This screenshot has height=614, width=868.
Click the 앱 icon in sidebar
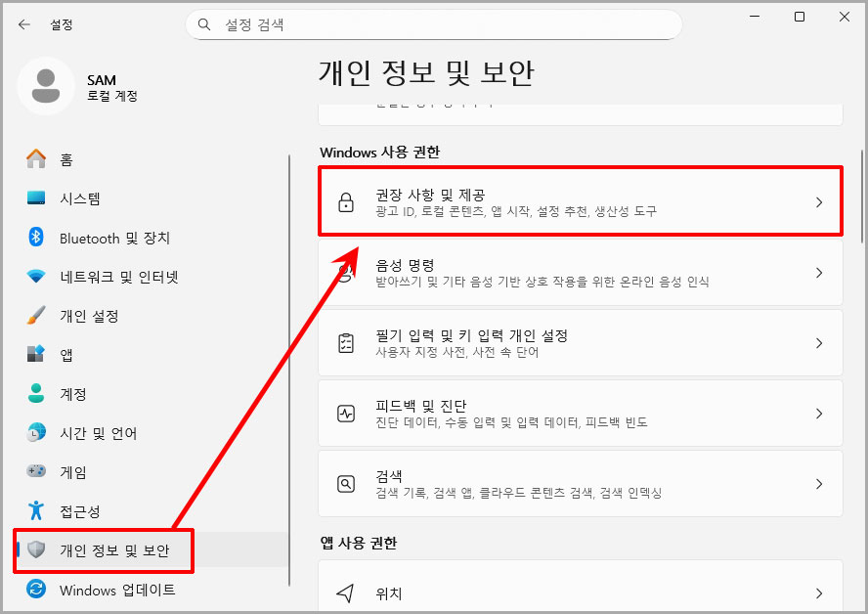point(35,354)
